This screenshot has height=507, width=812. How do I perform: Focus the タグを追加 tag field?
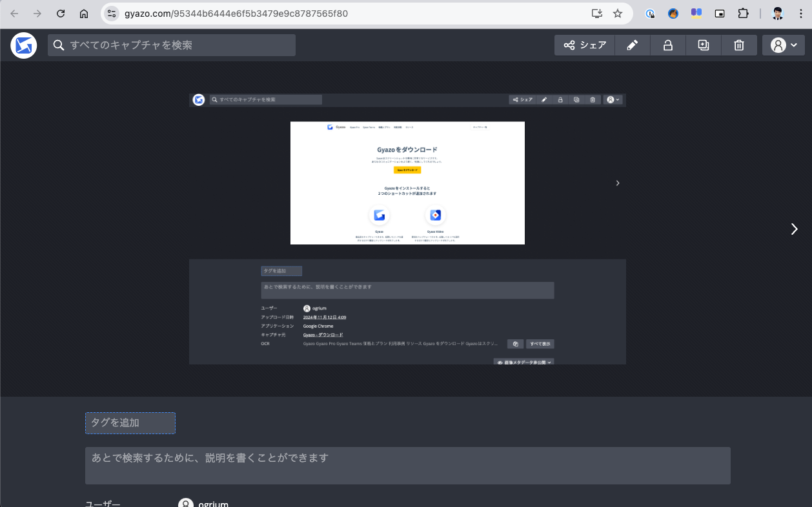coord(130,423)
